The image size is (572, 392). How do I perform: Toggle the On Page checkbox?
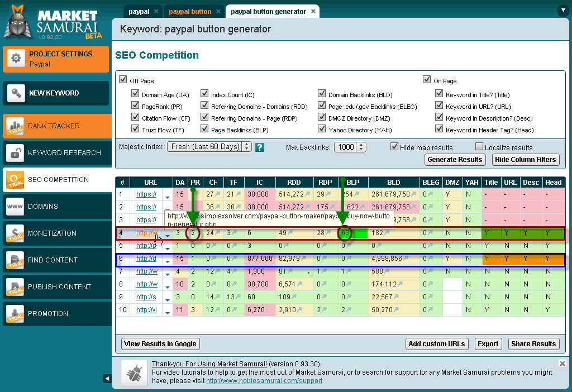(427, 79)
